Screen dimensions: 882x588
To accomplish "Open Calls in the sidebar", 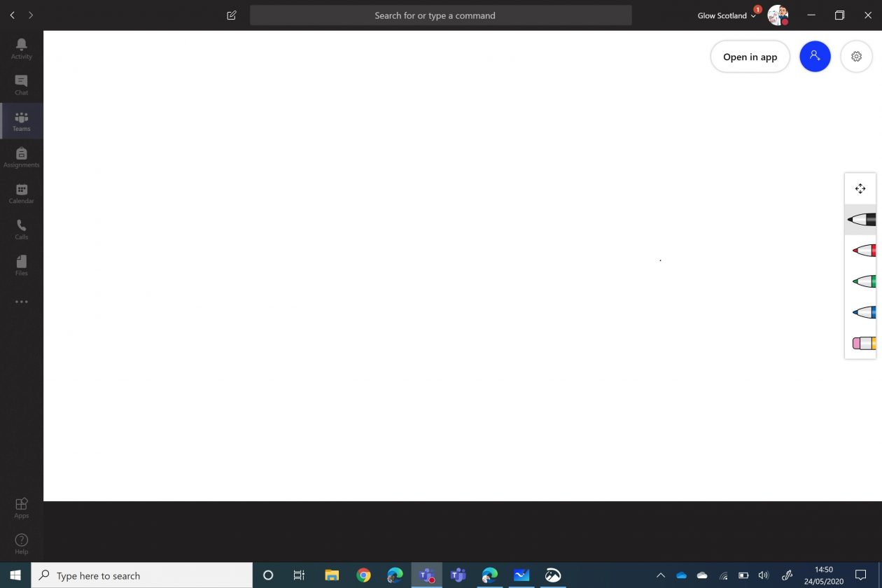I will (x=21, y=230).
